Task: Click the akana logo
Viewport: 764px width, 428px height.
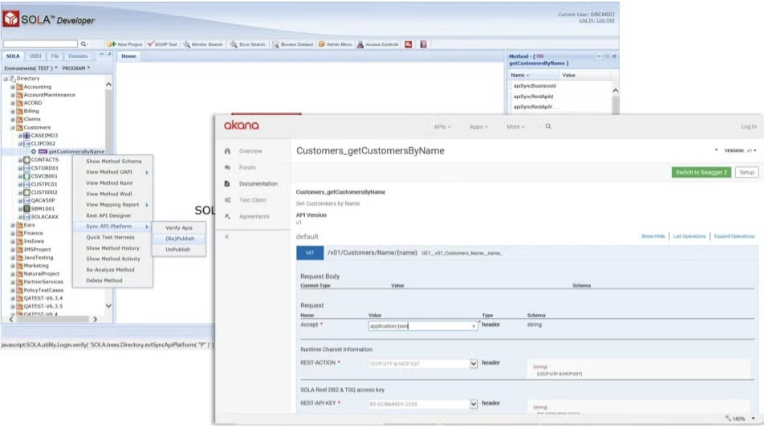Action: pos(241,125)
